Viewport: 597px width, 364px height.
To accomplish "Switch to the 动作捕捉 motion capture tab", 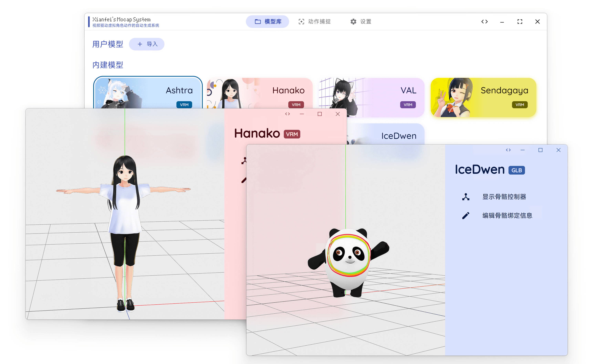I will (314, 22).
